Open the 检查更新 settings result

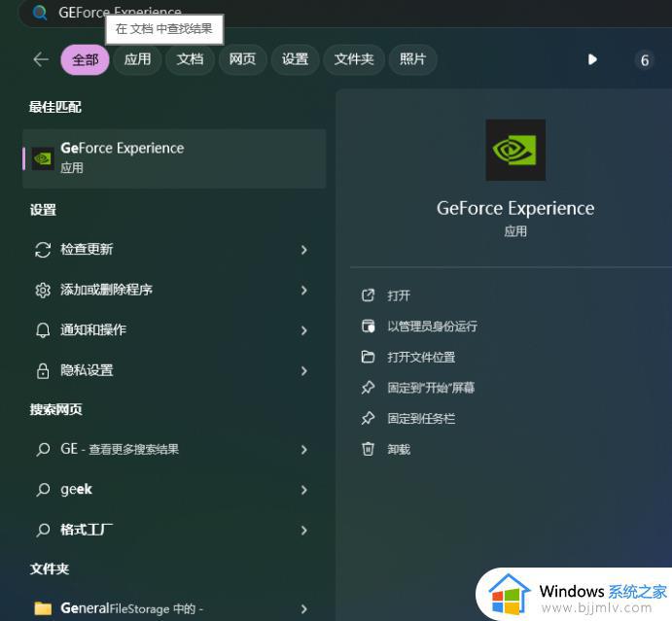click(174, 250)
